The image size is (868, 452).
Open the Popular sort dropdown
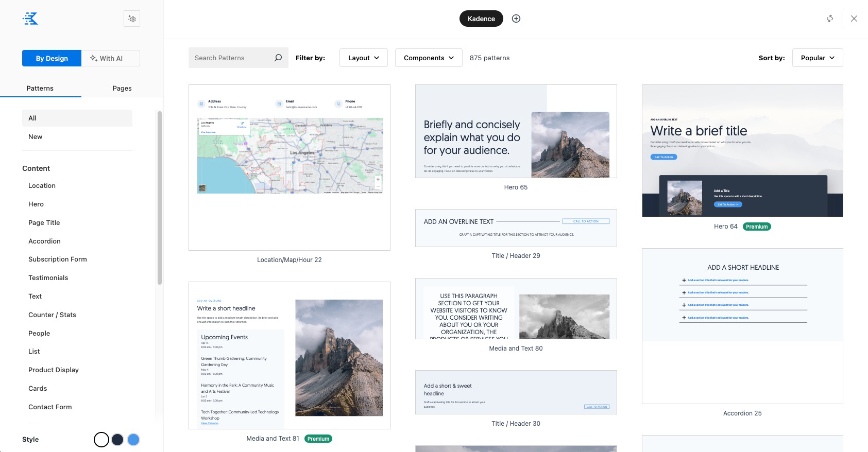coord(817,58)
